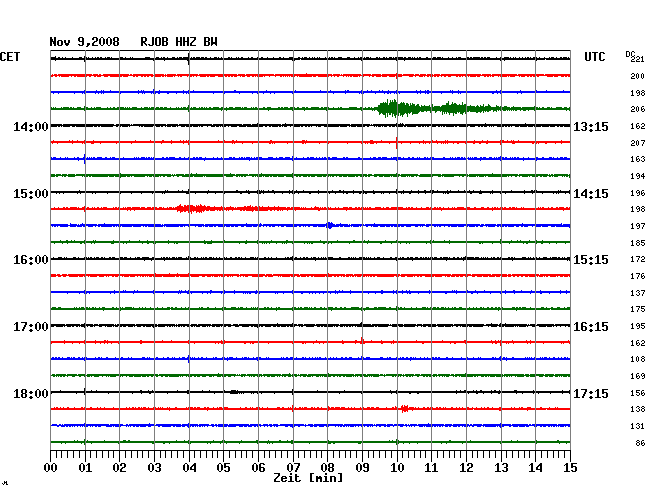This screenshot has width=650, height=494.
Task: Click the "13:15" UTC time label
Action: coord(591,126)
